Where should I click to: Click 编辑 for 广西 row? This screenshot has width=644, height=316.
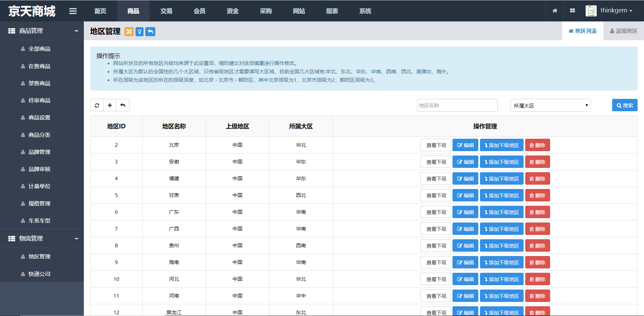tap(465, 229)
